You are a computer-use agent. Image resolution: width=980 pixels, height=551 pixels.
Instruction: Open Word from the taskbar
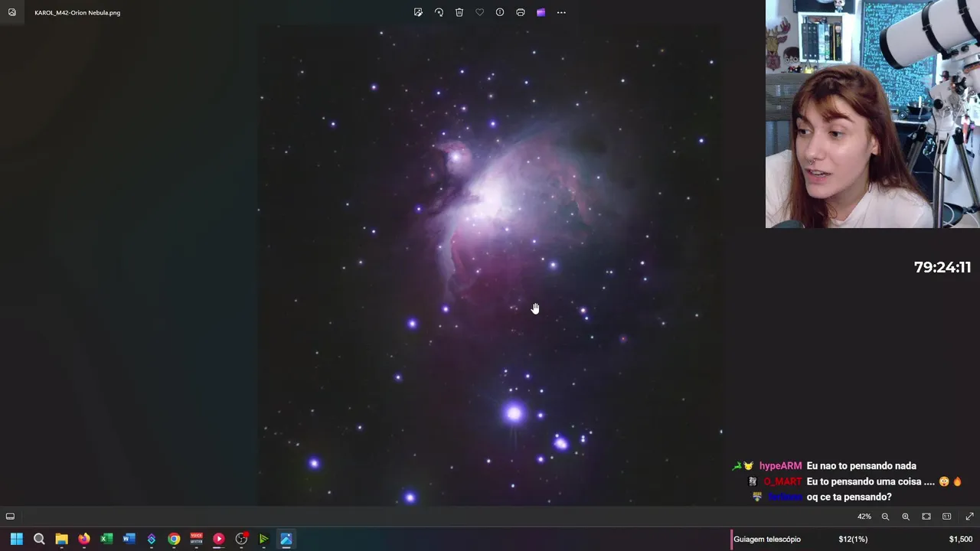pos(129,539)
